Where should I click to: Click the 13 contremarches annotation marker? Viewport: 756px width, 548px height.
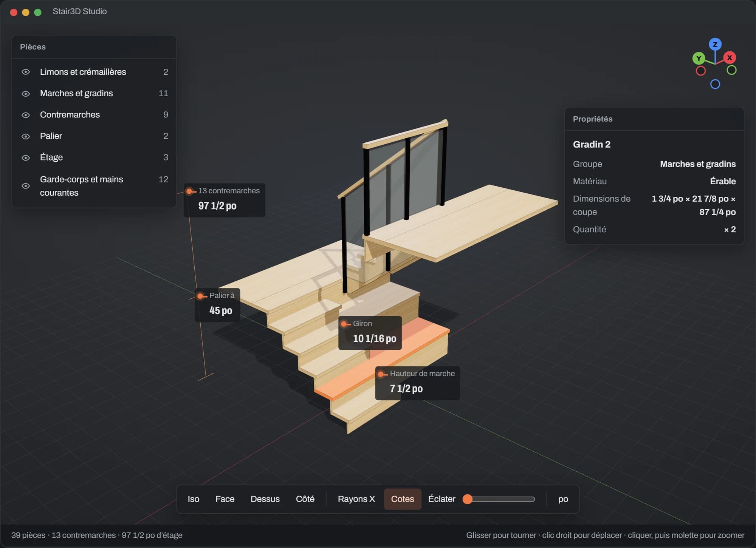click(x=189, y=191)
